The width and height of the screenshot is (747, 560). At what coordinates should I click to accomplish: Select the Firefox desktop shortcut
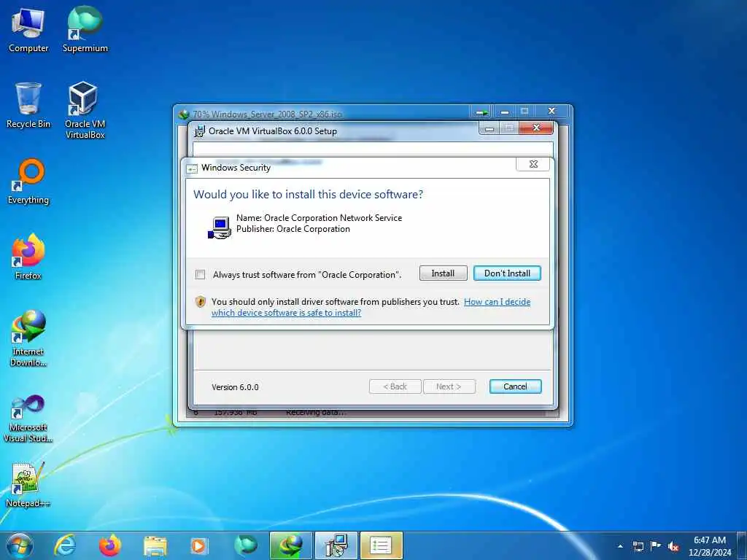[28, 257]
